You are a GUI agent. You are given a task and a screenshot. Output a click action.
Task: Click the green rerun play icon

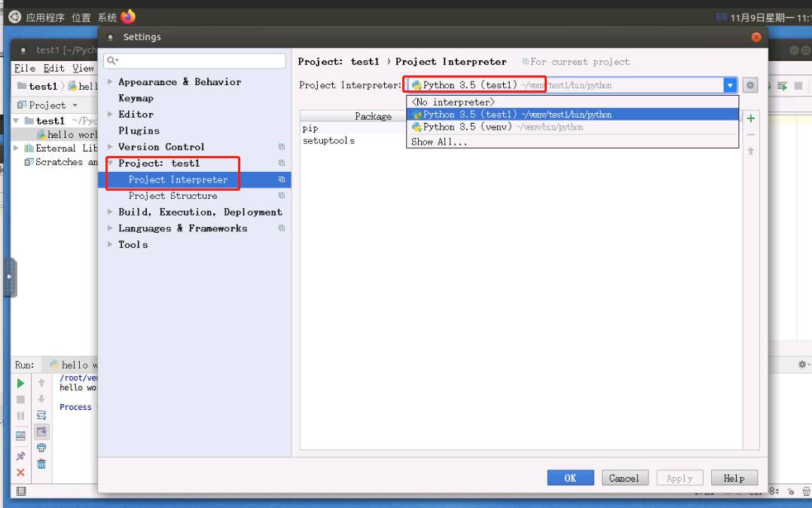(21, 383)
